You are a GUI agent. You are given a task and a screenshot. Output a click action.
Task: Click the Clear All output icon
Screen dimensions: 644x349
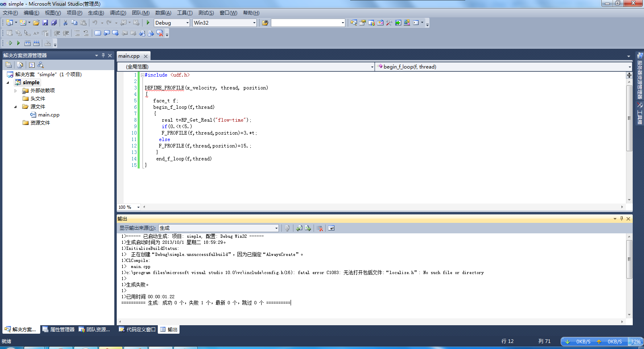(x=320, y=229)
